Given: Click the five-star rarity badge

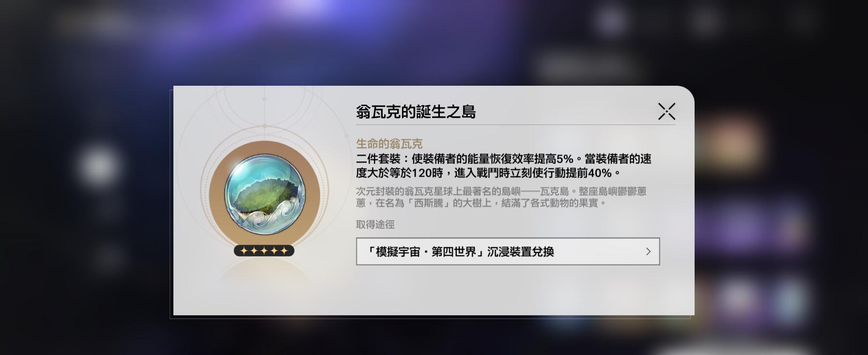Looking at the screenshot, I should pyautogui.click(x=264, y=250).
